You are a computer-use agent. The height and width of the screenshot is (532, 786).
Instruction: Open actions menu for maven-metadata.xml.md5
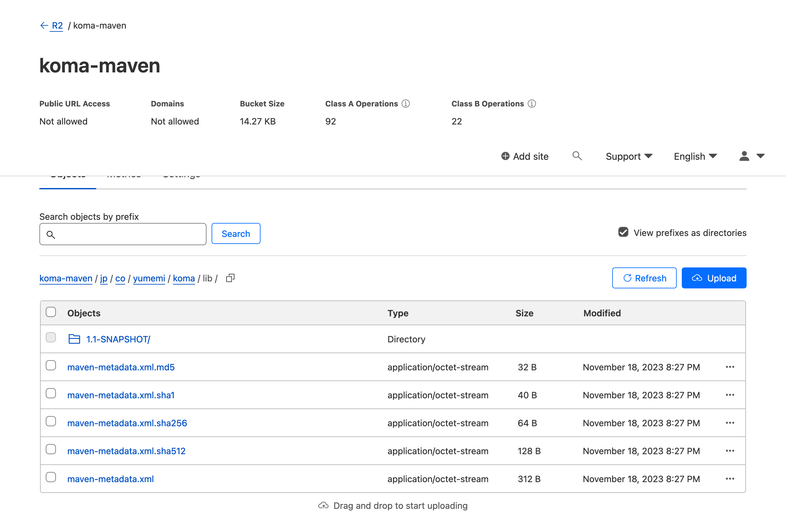click(730, 367)
